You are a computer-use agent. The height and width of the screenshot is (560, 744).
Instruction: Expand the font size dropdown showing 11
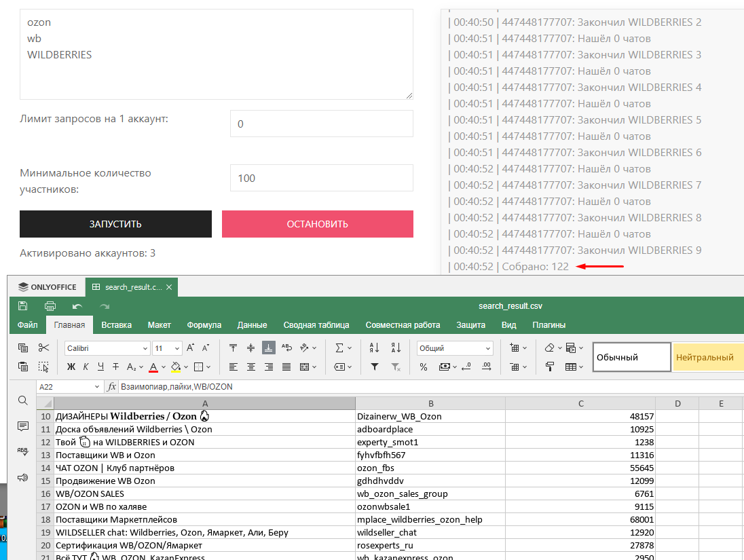coord(167,348)
